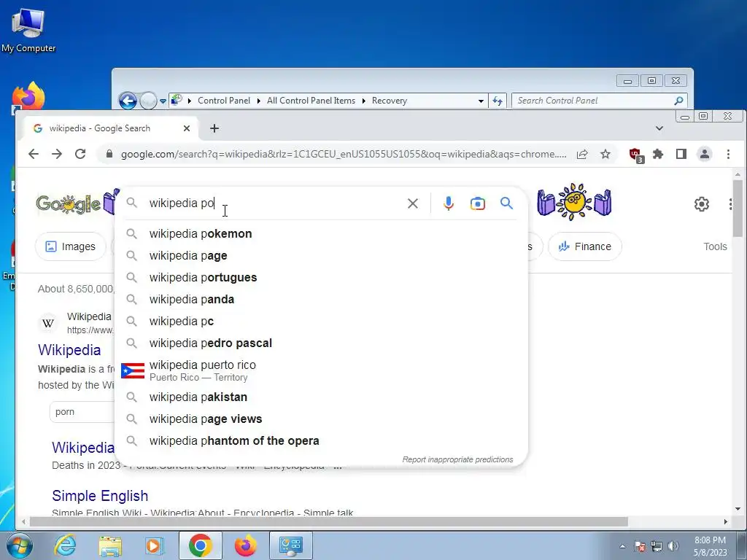Select the wikipedia - Google Search tab
This screenshot has height=560, width=747.
(x=112, y=128)
